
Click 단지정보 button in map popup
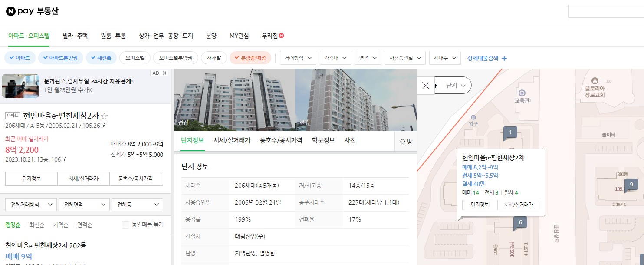pyautogui.click(x=480, y=205)
